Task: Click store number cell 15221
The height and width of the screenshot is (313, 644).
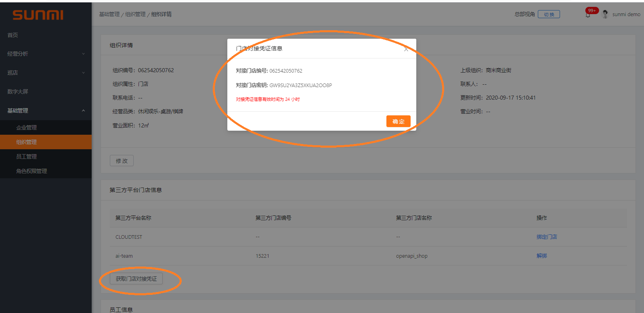Action: pyautogui.click(x=262, y=256)
